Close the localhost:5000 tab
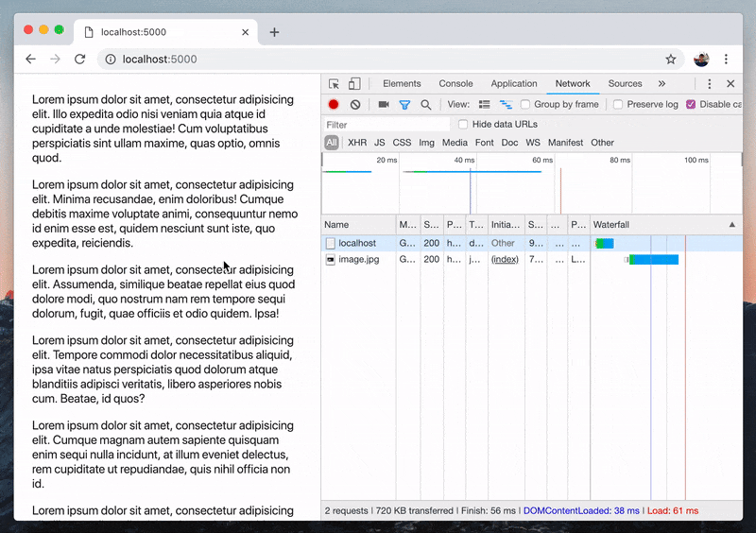Image resolution: width=756 pixels, height=533 pixels. (245, 32)
